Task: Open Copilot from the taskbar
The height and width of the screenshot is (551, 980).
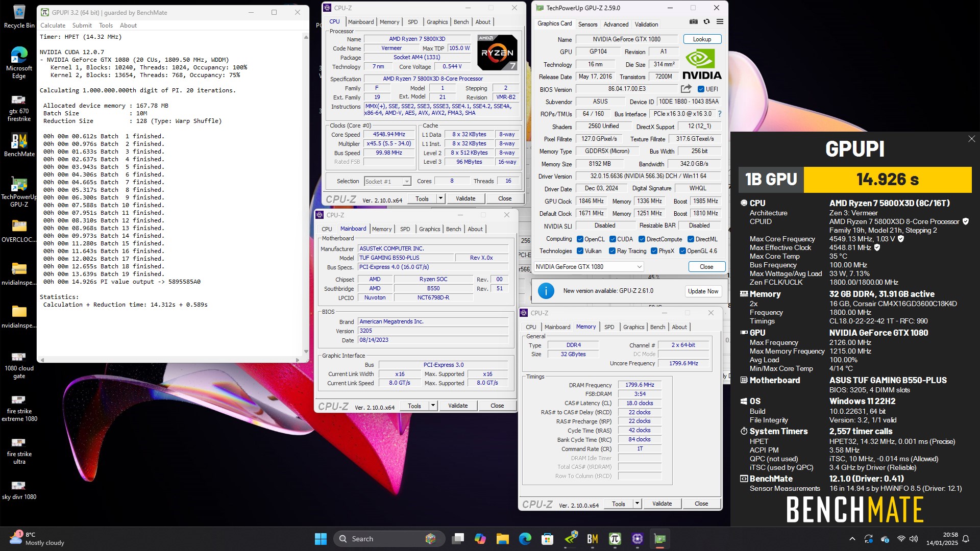Action: point(480,539)
